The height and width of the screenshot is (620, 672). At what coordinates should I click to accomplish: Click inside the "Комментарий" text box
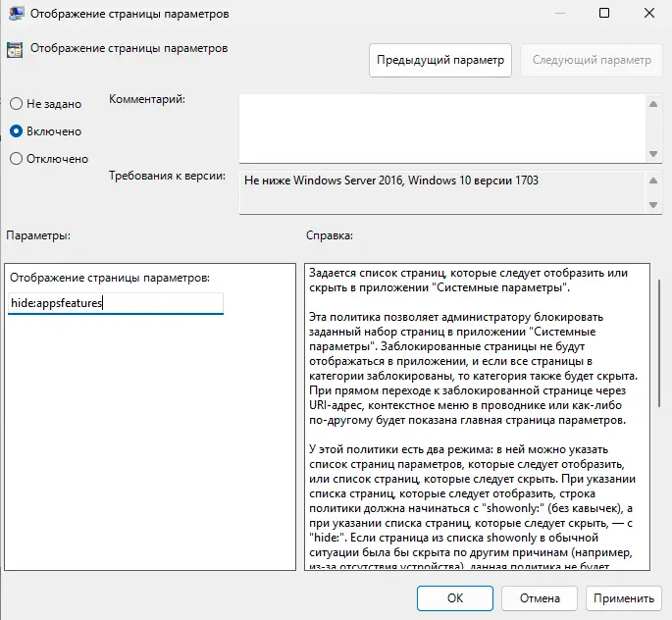[x=441, y=127]
